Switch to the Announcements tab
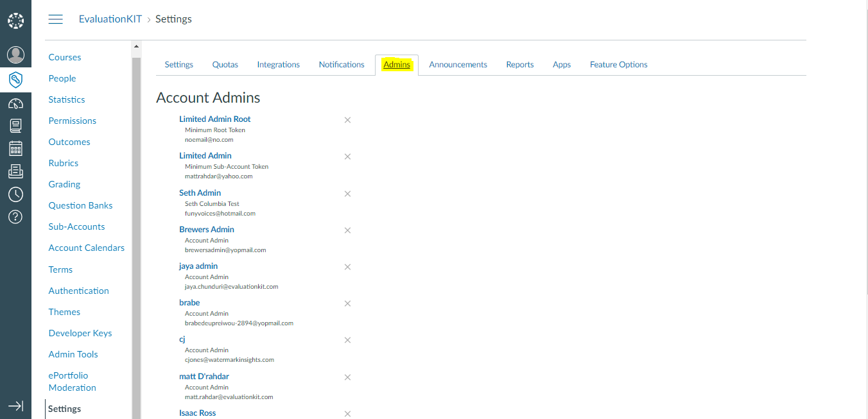Screen dimensions: 868x419 tap(458, 65)
